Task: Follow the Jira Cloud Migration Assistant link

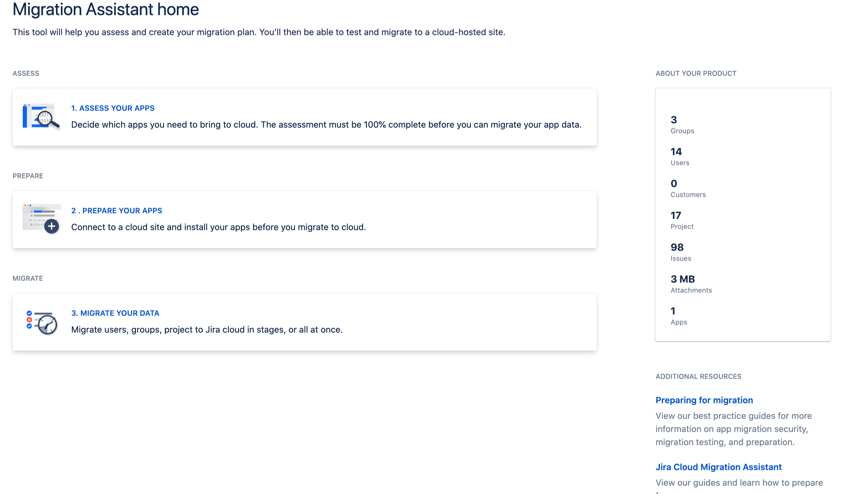Action: [718, 467]
